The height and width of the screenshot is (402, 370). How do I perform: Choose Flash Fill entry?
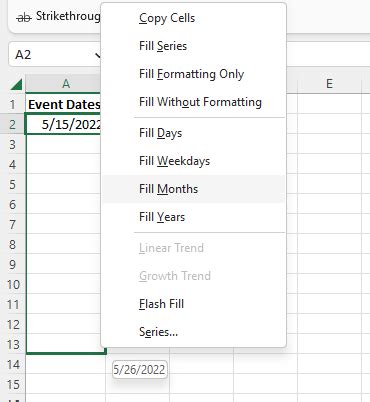(x=193, y=304)
